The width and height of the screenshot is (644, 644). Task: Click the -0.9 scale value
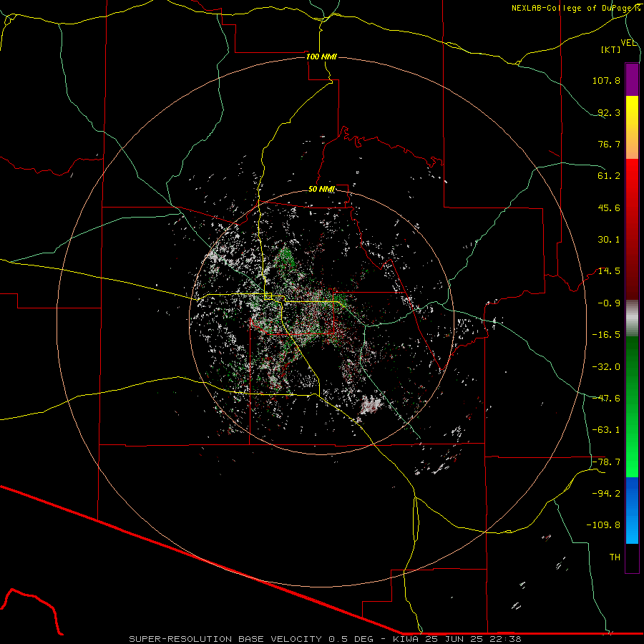[x=609, y=303]
